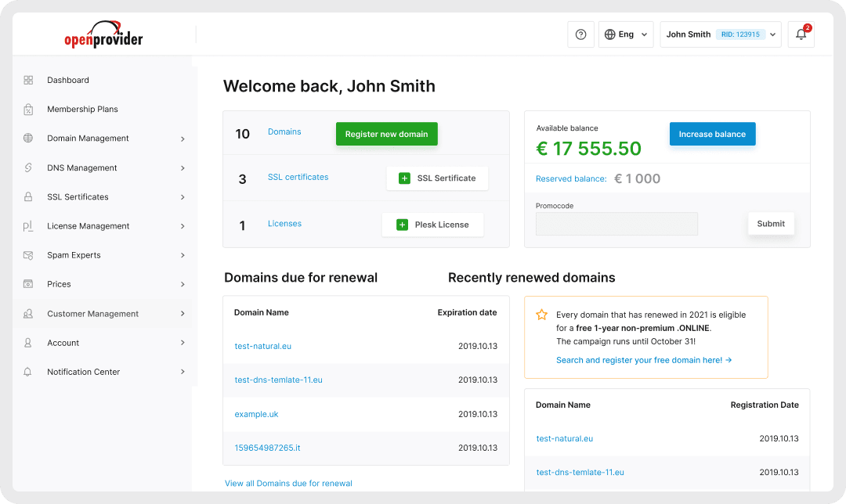View all Domains due for renewal
The image size is (846, 504).
tap(288, 483)
